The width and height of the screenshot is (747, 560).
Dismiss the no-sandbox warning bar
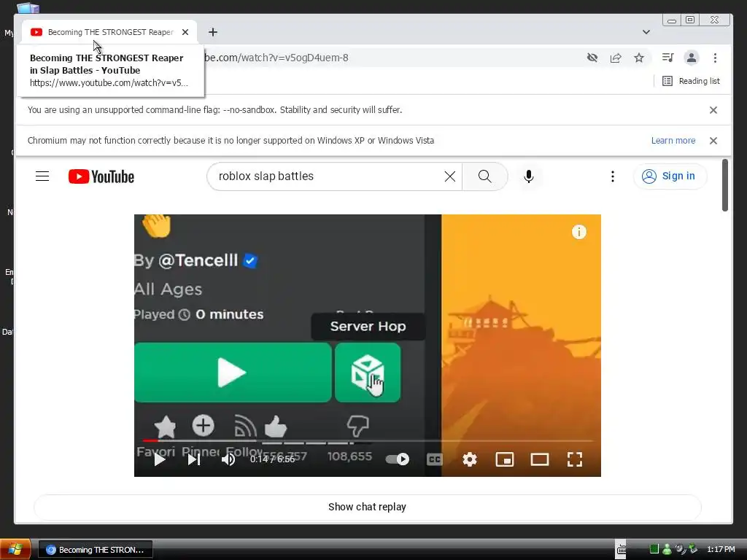pos(713,110)
